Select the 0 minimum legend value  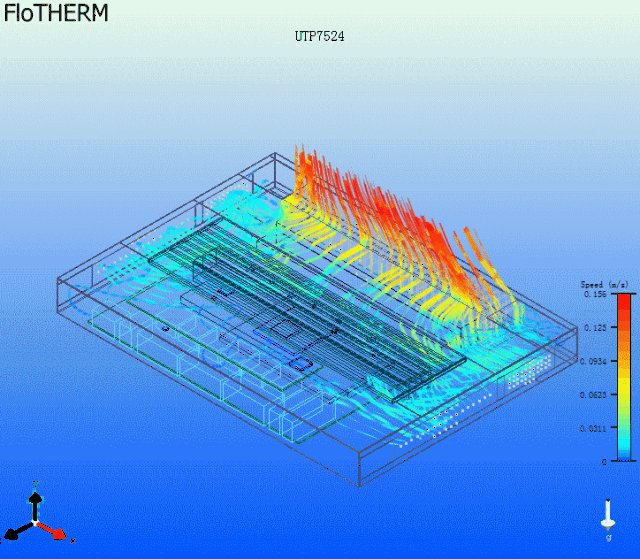click(604, 462)
